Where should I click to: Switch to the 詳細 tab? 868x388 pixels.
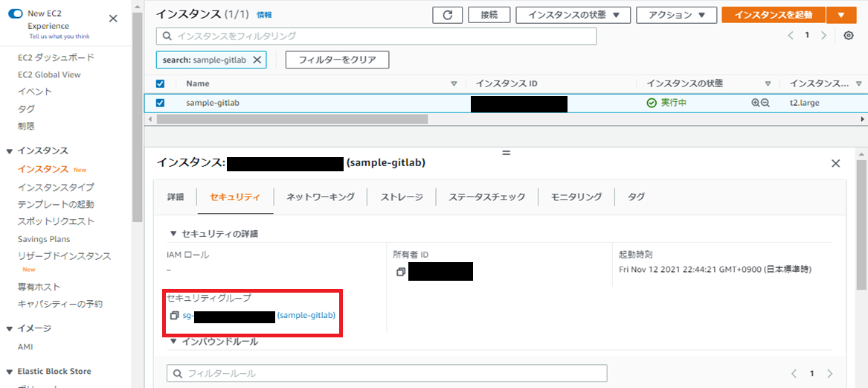coord(176,196)
